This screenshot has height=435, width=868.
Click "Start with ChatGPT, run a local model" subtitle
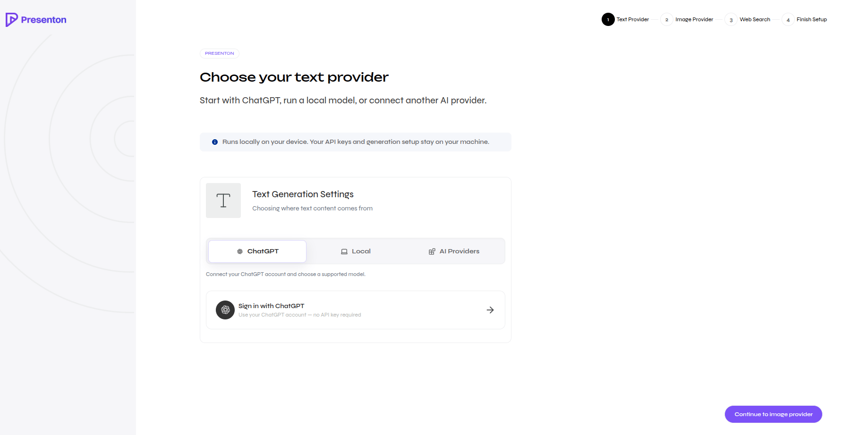[343, 100]
